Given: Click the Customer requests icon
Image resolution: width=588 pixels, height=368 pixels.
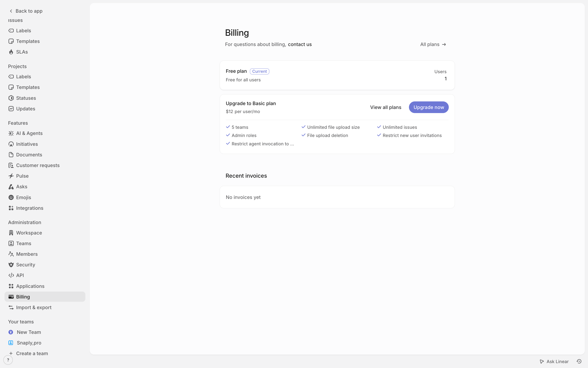Looking at the screenshot, I should tap(11, 166).
